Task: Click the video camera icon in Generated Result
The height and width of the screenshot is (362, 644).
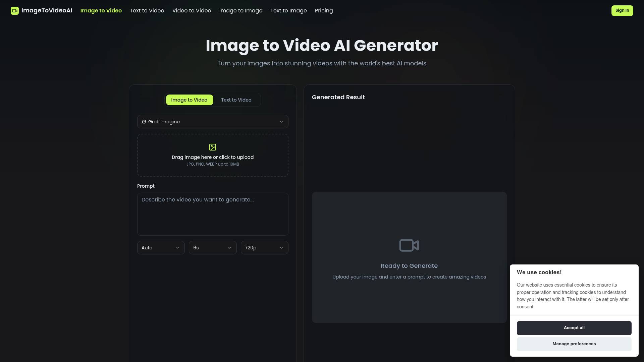Action: tap(409, 245)
